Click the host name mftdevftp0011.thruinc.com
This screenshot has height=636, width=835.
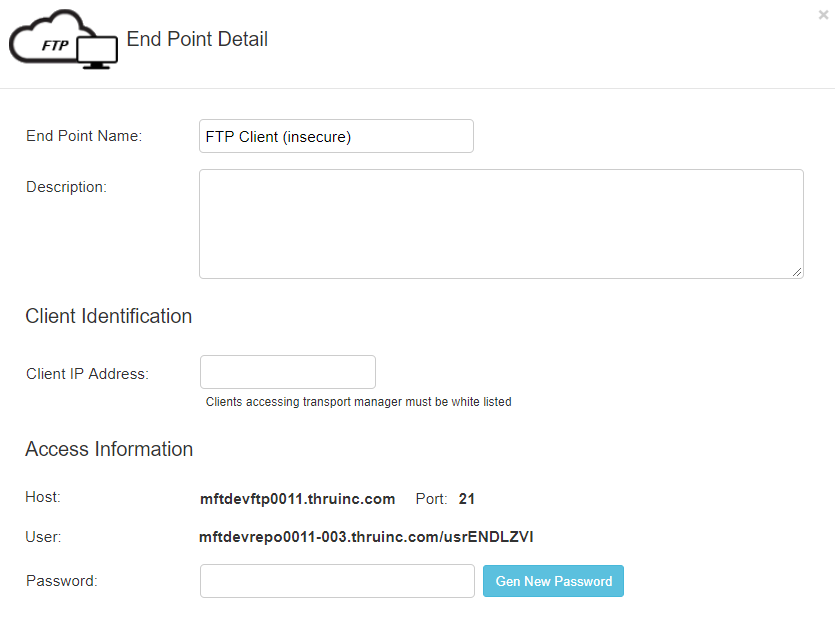(x=297, y=499)
